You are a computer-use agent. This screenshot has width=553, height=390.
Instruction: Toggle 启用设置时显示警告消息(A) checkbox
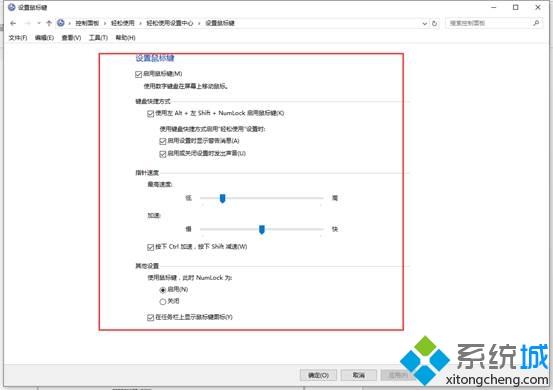[163, 141]
